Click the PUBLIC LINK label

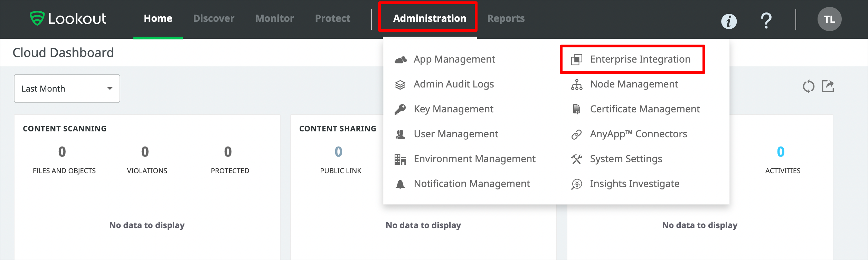[x=341, y=171]
